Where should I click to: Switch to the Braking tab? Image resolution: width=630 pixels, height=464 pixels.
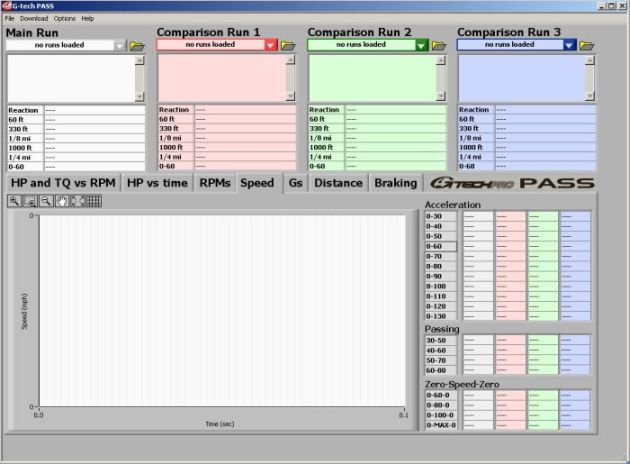[395, 183]
